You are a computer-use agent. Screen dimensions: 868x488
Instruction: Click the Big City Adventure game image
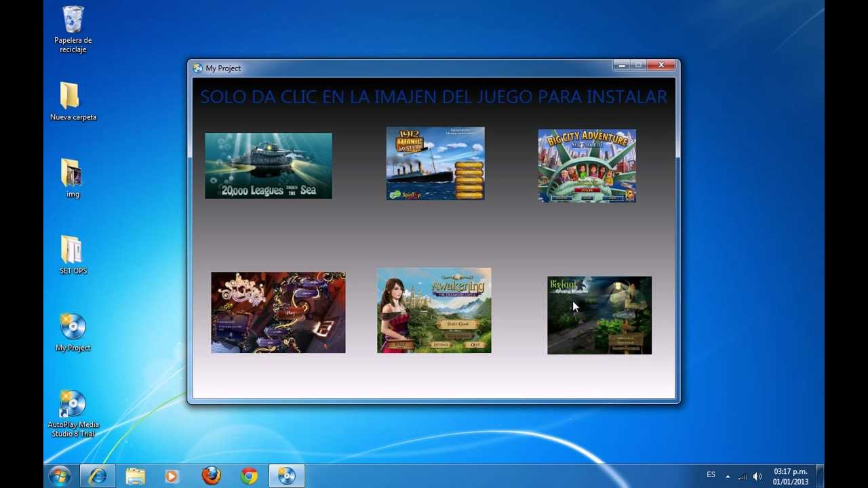587,166
